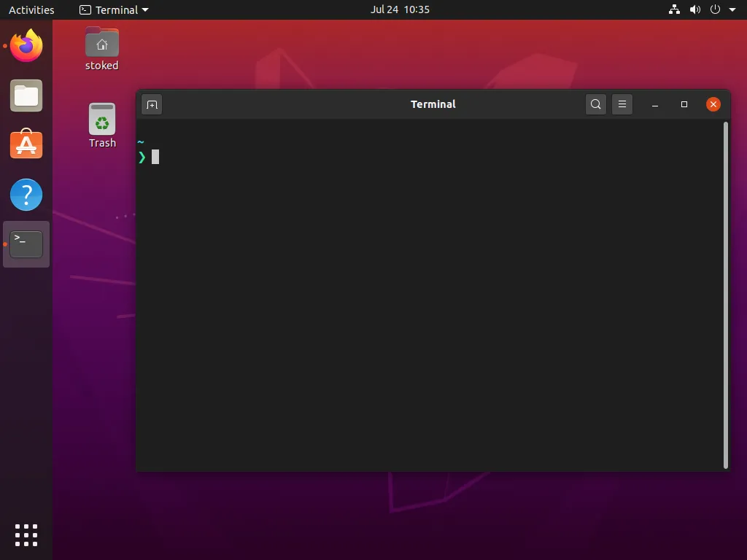
Task: Click the Activities button
Action: [31, 9]
